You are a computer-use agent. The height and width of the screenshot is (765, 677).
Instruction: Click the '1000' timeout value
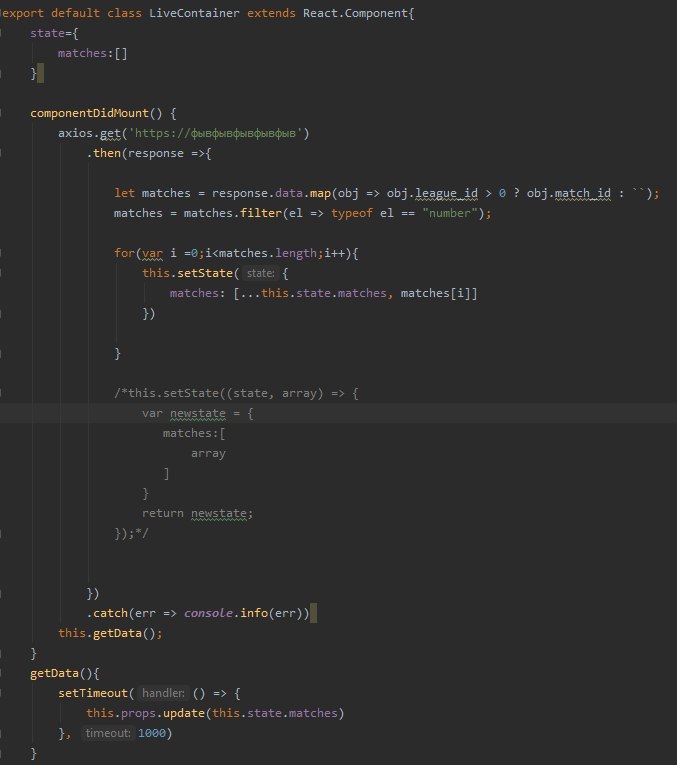(x=151, y=733)
